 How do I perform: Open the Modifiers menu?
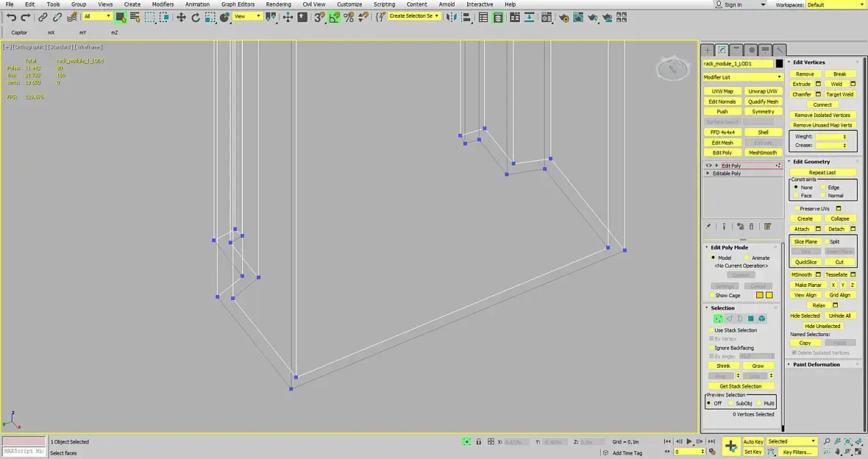point(163,4)
